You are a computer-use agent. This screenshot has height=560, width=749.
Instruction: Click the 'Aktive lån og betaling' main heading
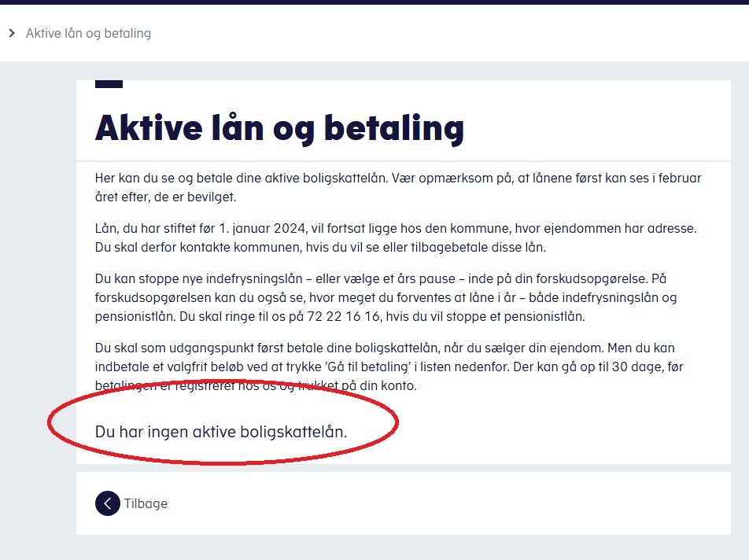279,128
